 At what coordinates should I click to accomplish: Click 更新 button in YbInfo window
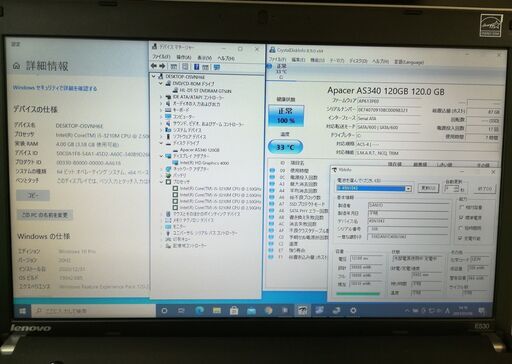(x=428, y=188)
